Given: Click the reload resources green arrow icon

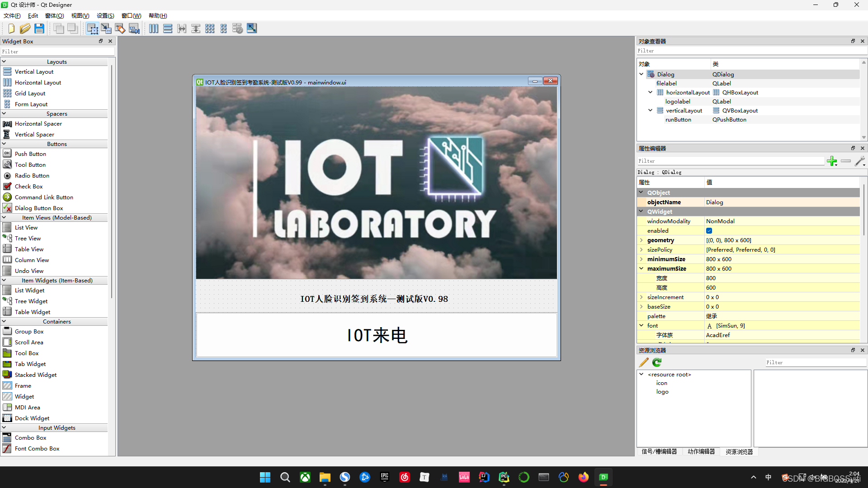Looking at the screenshot, I should (657, 362).
